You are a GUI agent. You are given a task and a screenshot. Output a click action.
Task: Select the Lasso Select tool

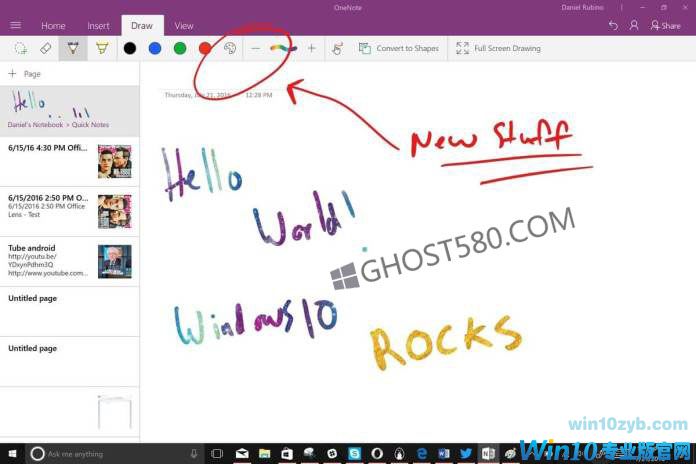20,48
